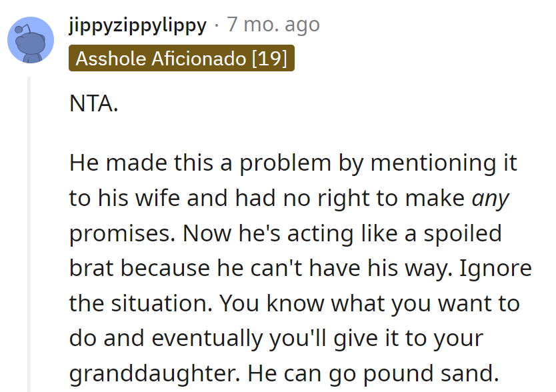This screenshot has height=392, width=556.
Task: Click the number [19] in the flair
Action: 269,59
